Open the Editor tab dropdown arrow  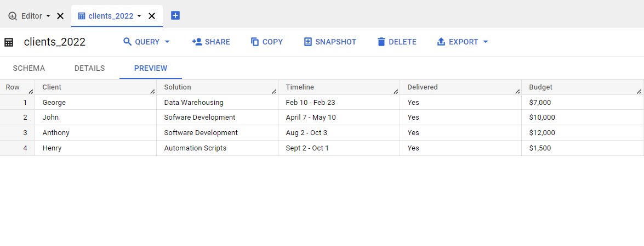pyautogui.click(x=48, y=16)
